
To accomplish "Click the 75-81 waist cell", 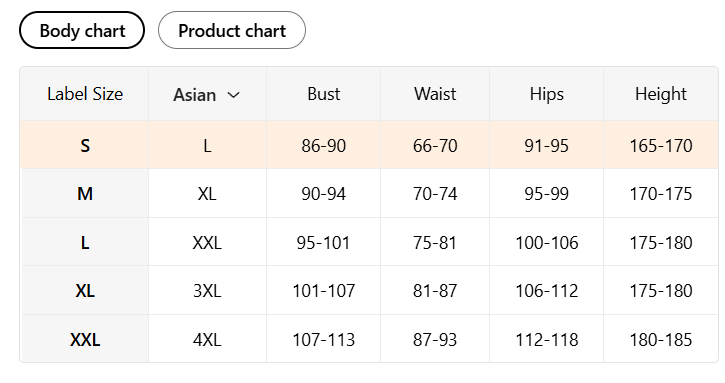I will coord(435,242).
